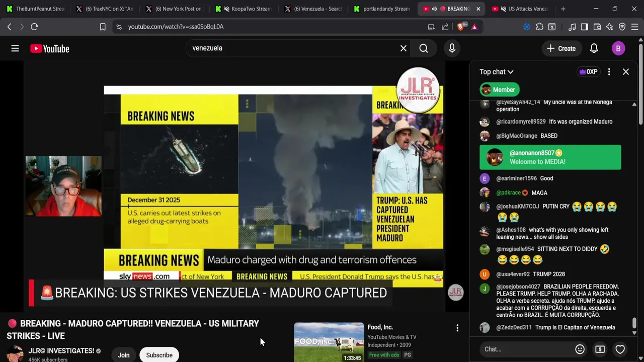Open the channel avatar under the title
The image size is (644, 362).
(15, 353)
